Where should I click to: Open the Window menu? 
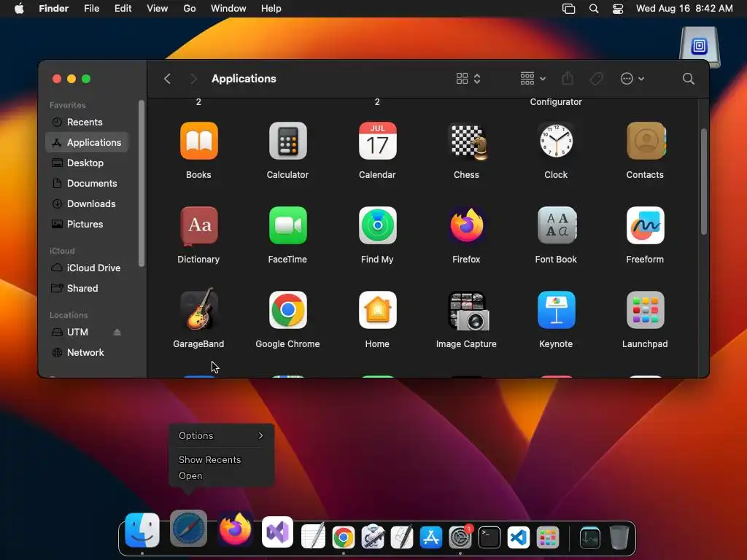tap(228, 9)
